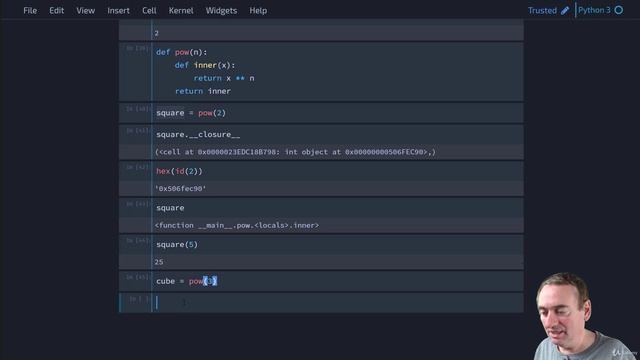Click the 'return x ** n' line
The image size is (640, 360).
click(x=224, y=78)
